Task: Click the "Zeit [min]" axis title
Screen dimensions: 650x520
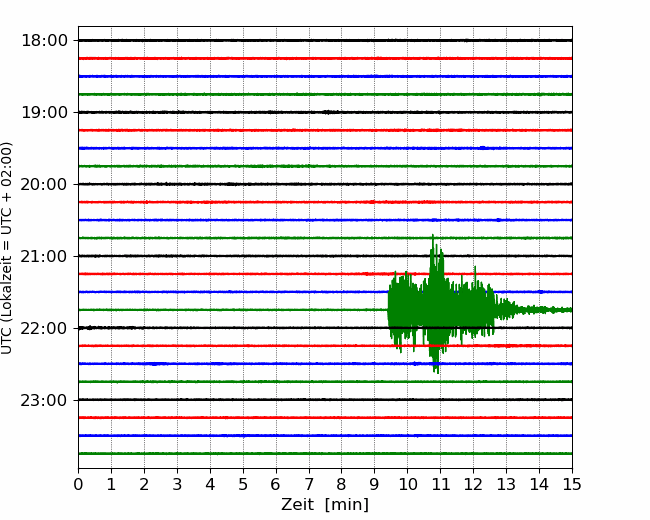Action: pyautogui.click(x=325, y=505)
